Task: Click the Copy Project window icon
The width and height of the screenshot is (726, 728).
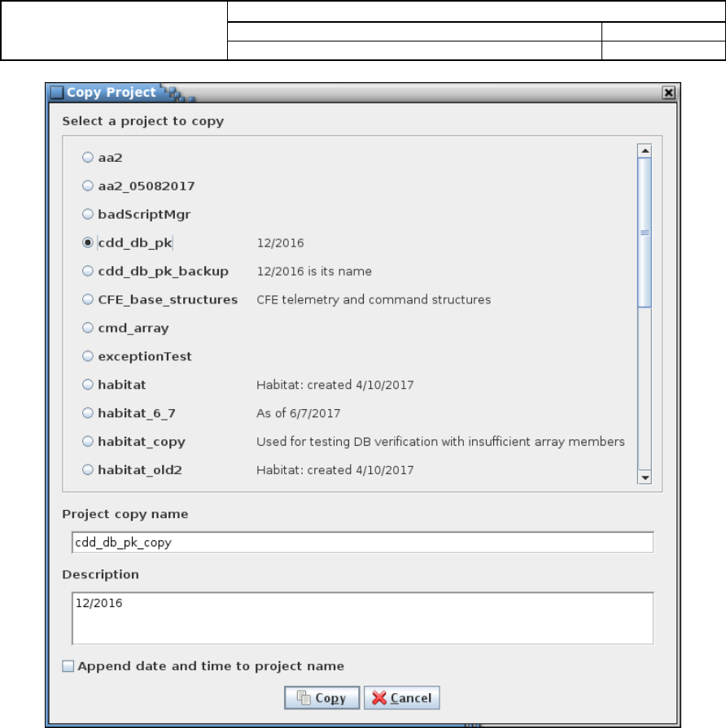Action: tap(57, 93)
